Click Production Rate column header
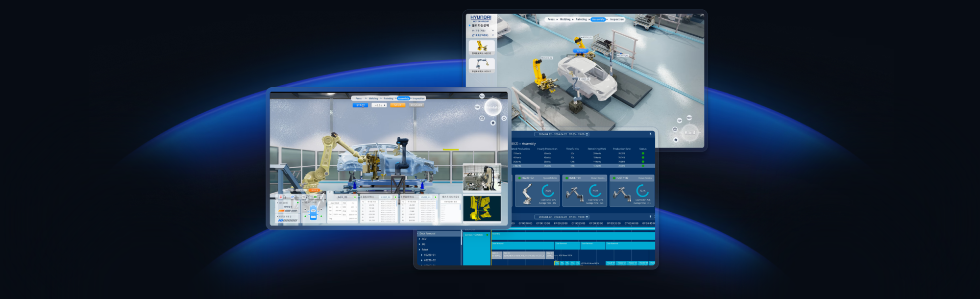This screenshot has width=980, height=299. coord(621,149)
